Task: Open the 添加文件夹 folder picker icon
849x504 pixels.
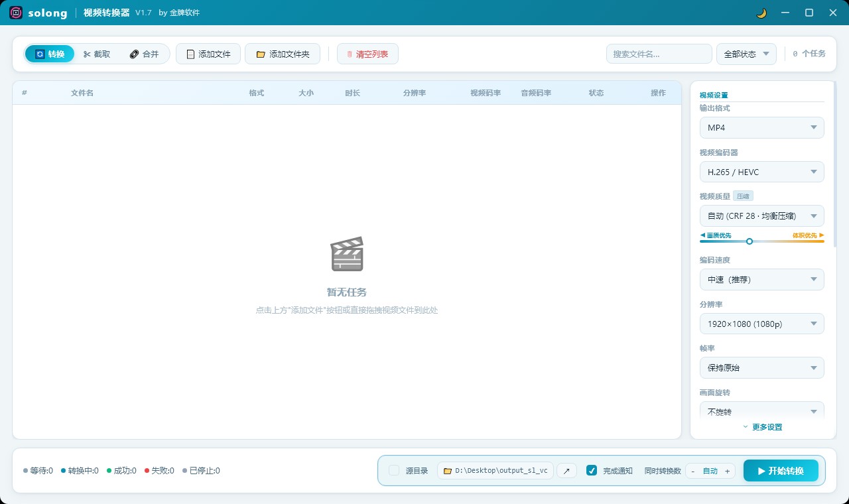Action: click(x=260, y=54)
